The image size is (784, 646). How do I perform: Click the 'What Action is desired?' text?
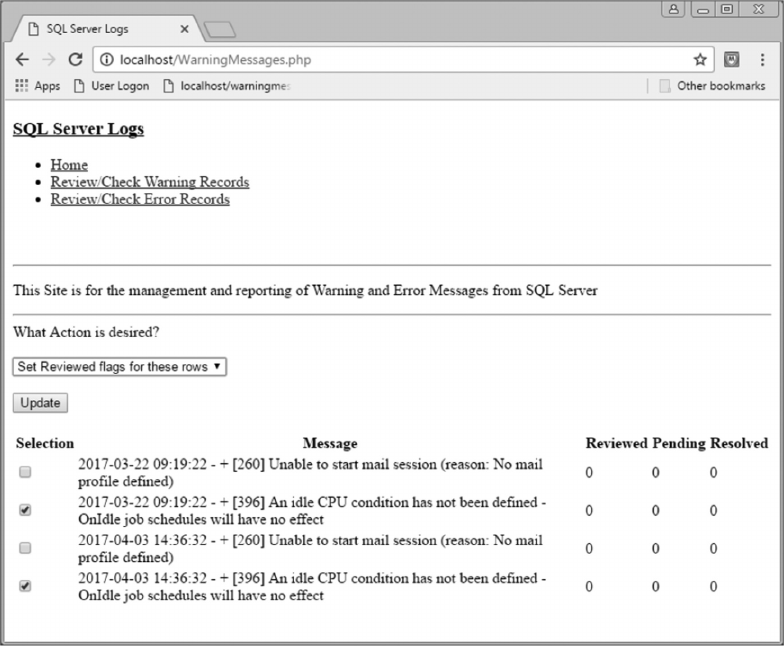pyautogui.click(x=86, y=332)
